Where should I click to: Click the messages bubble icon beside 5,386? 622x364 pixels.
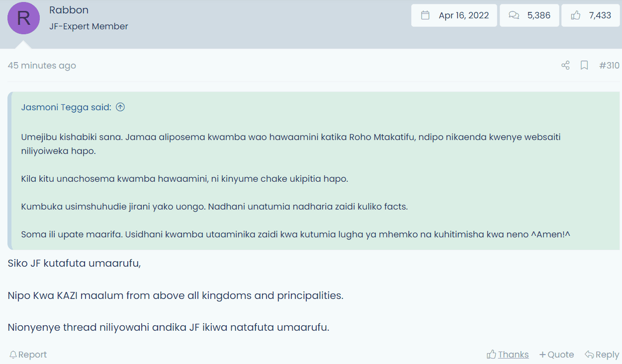click(x=514, y=15)
